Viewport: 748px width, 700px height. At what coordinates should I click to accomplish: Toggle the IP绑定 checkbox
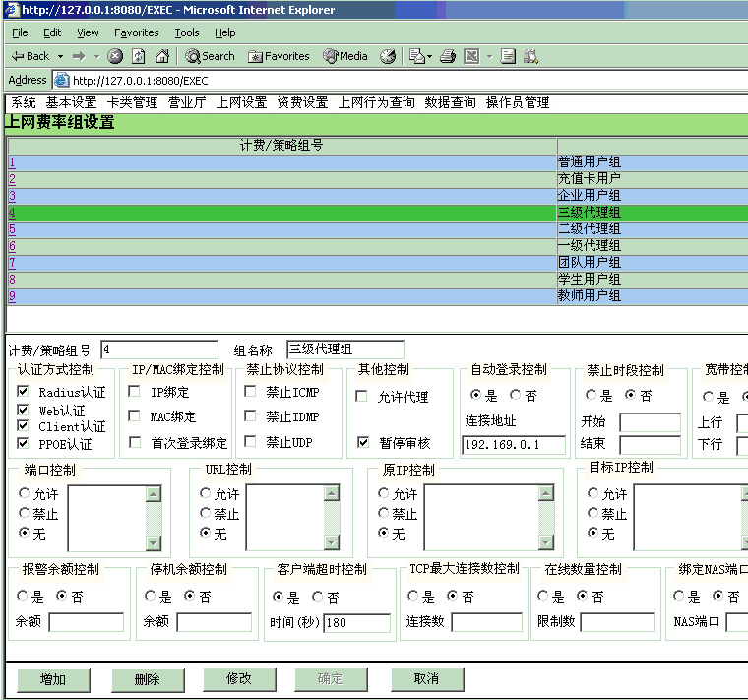(135, 392)
